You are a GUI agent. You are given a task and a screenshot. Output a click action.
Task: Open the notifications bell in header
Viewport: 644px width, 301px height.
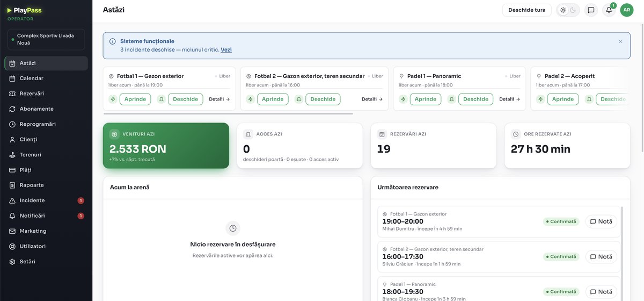point(609,10)
